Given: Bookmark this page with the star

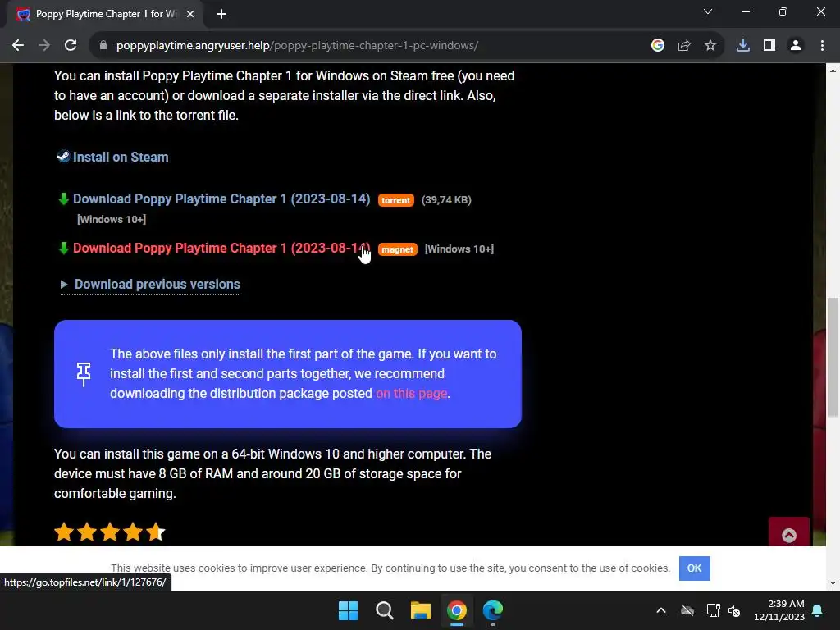Looking at the screenshot, I should point(710,46).
